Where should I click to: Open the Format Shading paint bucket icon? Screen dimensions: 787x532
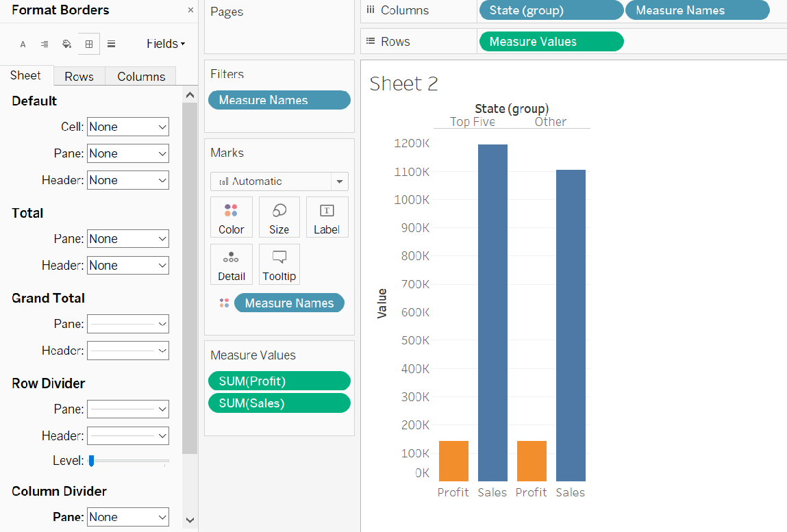click(66, 45)
